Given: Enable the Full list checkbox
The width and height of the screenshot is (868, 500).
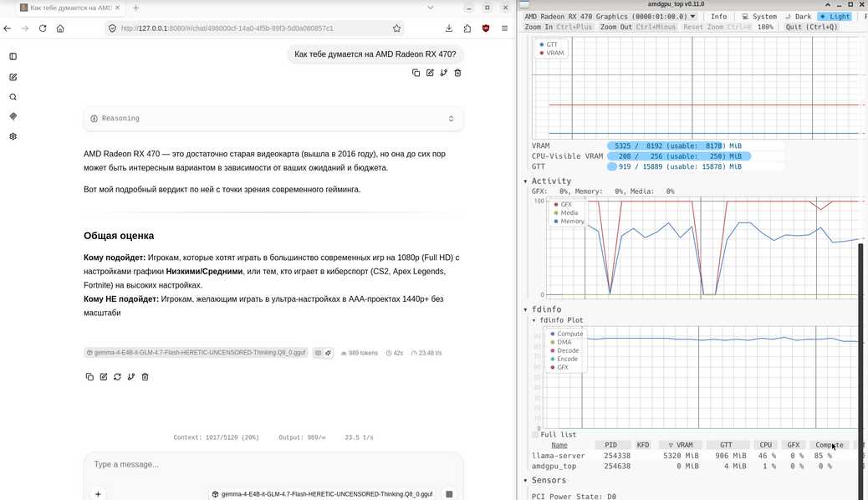Looking at the screenshot, I should click(535, 435).
